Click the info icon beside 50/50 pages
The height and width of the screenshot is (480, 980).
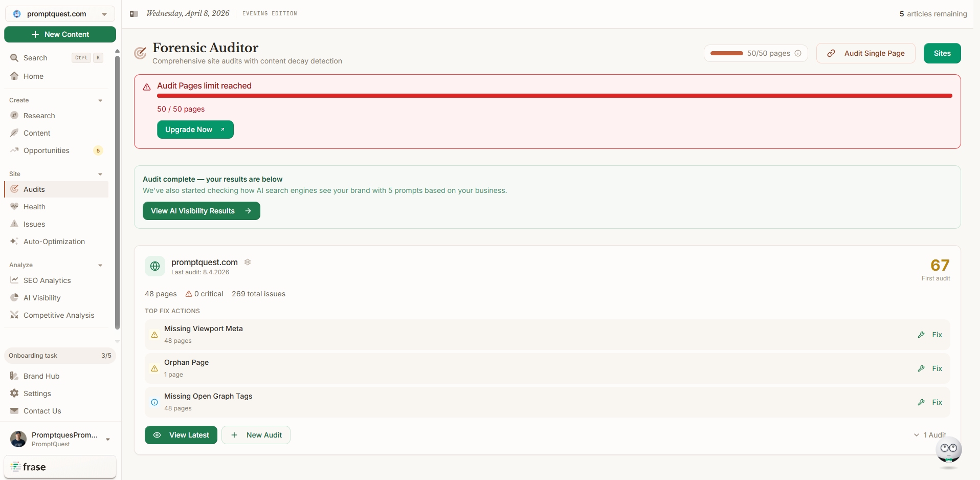pyautogui.click(x=798, y=53)
